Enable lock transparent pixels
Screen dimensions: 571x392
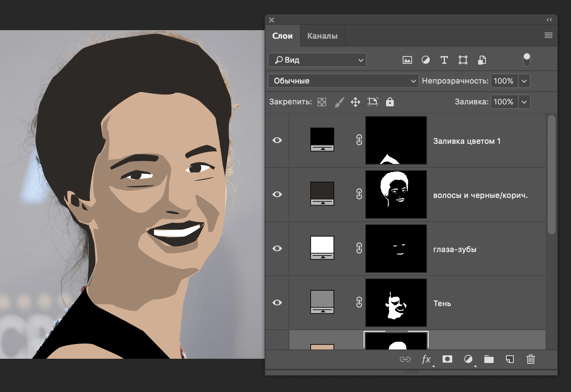(321, 102)
